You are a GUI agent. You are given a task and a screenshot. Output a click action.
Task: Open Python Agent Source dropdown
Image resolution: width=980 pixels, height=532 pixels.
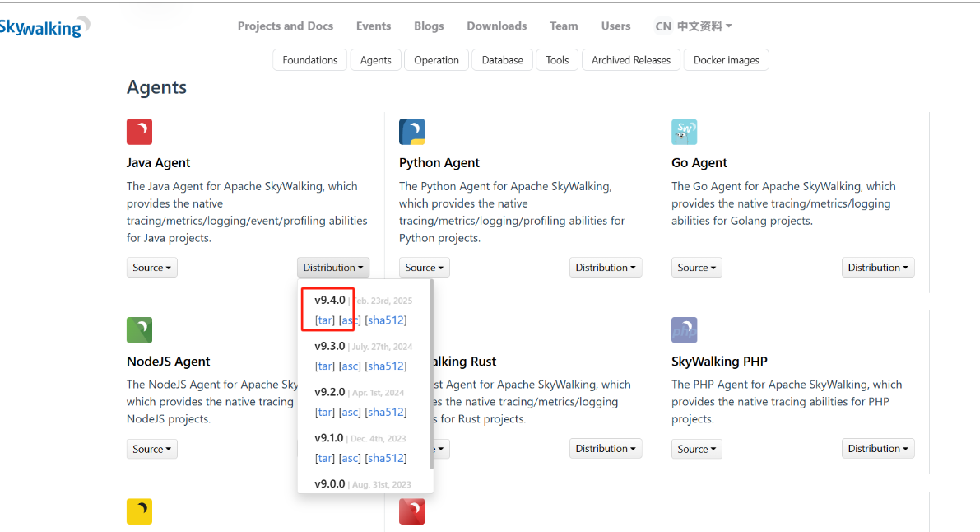pyautogui.click(x=425, y=268)
